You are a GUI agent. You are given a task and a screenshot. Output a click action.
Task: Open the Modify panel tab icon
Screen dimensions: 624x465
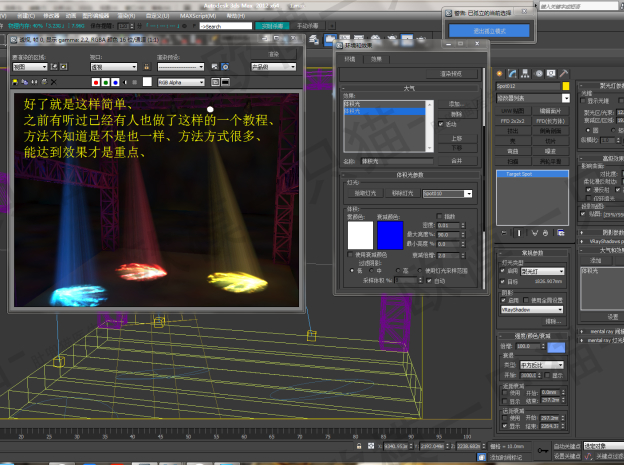click(513, 74)
